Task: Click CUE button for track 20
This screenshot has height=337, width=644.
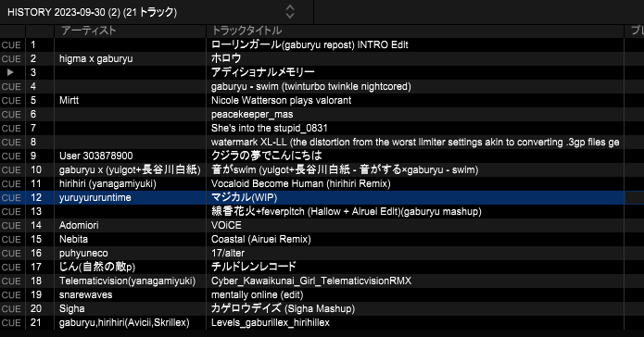Action: [11, 308]
